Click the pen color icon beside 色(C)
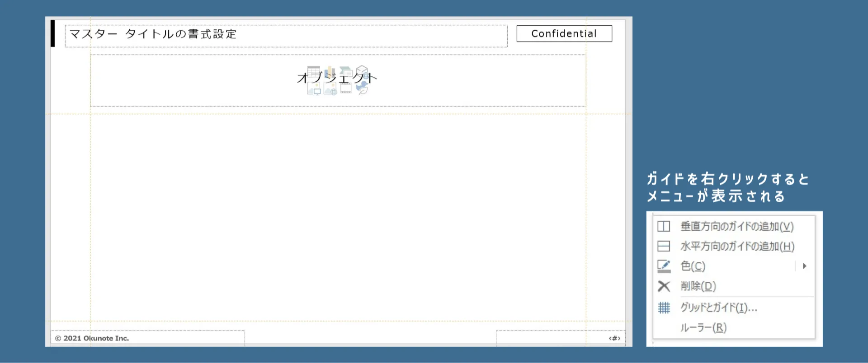868x363 pixels. [x=664, y=266]
